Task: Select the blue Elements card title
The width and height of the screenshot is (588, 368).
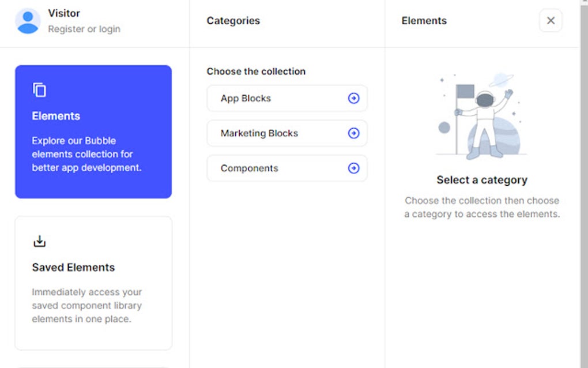Action: 56,116
